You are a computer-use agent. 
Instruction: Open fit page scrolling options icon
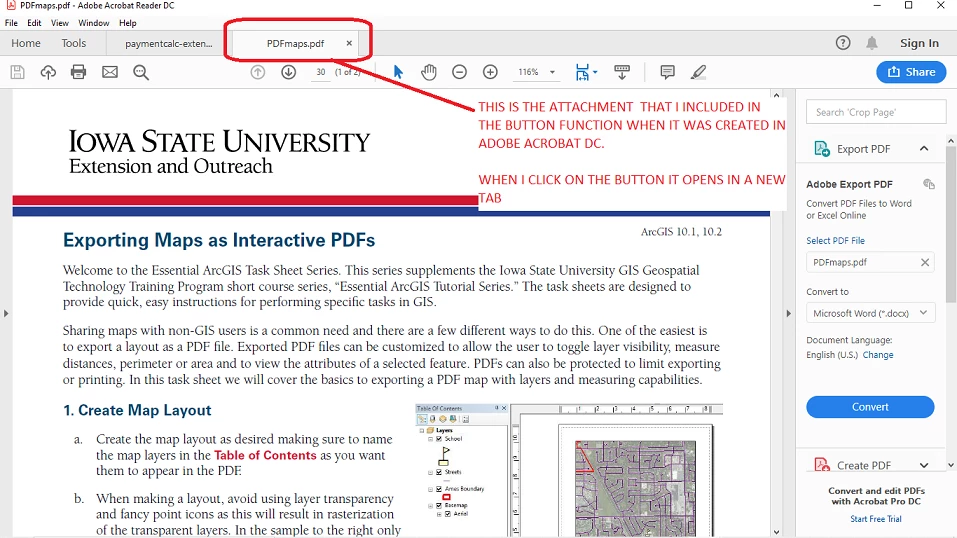586,72
